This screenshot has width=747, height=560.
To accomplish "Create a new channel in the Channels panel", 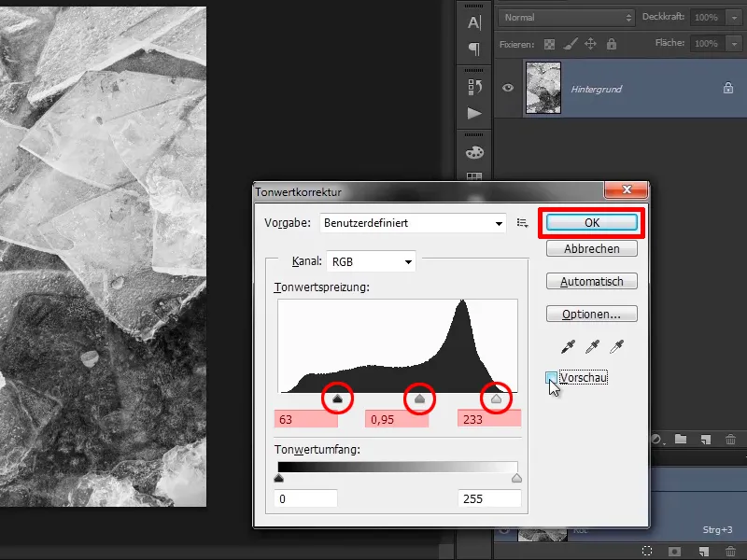I will tap(703, 551).
